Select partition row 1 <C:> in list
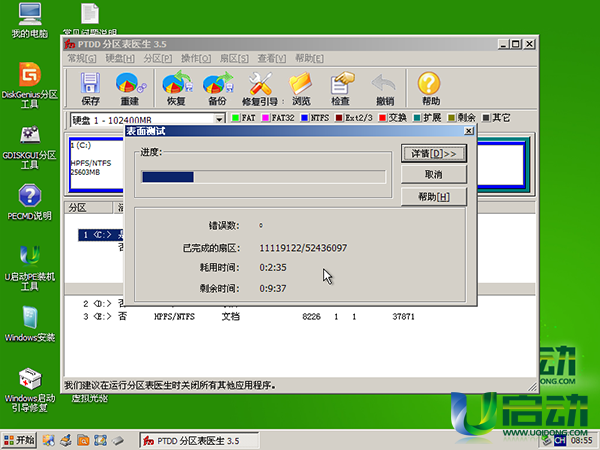 pyautogui.click(x=101, y=235)
